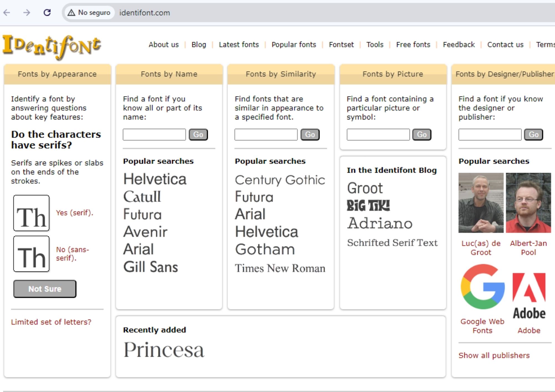Open Helvetica in Fonts by Similarity list
Image resolution: width=555 pixels, height=392 pixels.
tap(267, 232)
